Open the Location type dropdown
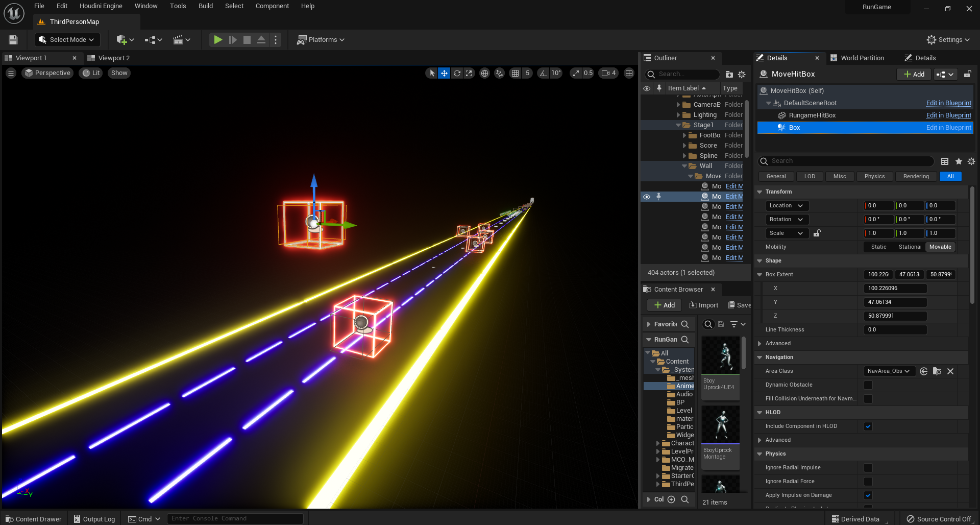 787,206
